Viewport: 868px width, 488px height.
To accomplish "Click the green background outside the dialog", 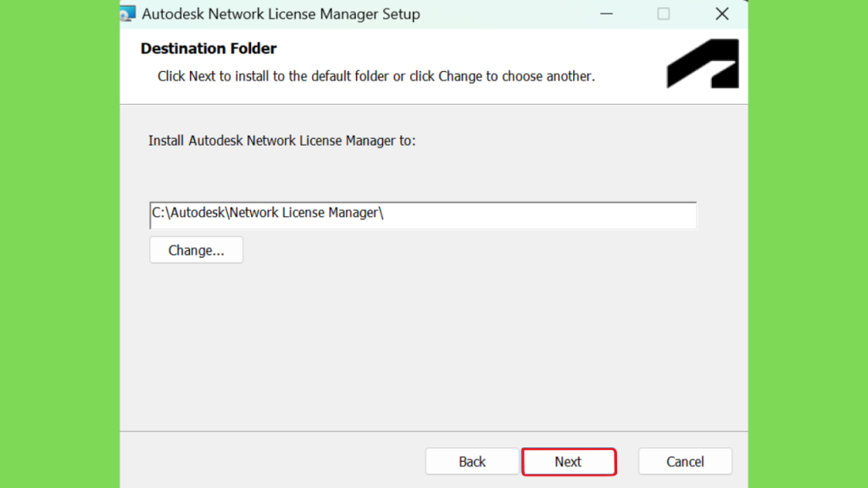I will (59, 244).
